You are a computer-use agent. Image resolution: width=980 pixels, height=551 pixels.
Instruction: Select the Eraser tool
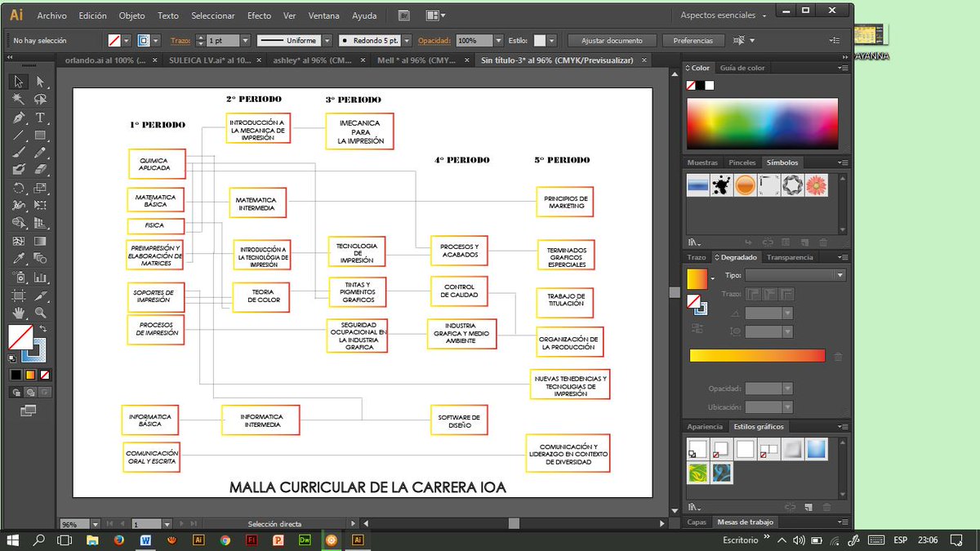(40, 171)
